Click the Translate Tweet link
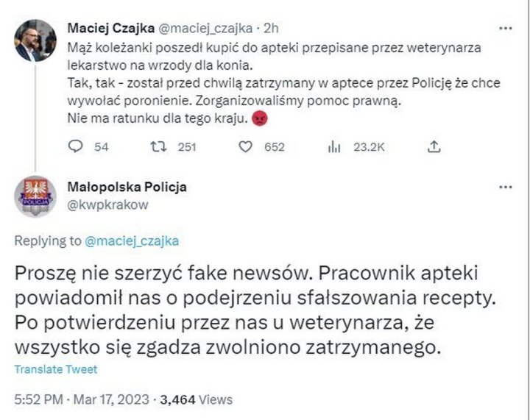The image size is (530, 420). [56, 369]
